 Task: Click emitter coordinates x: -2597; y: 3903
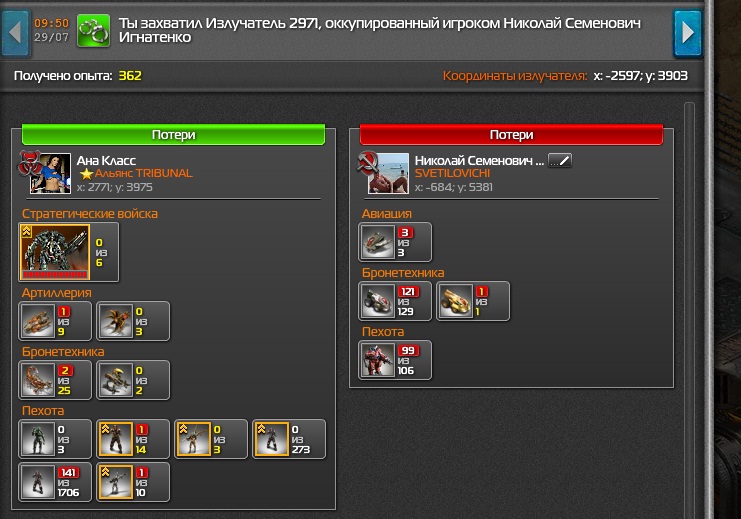click(x=640, y=76)
